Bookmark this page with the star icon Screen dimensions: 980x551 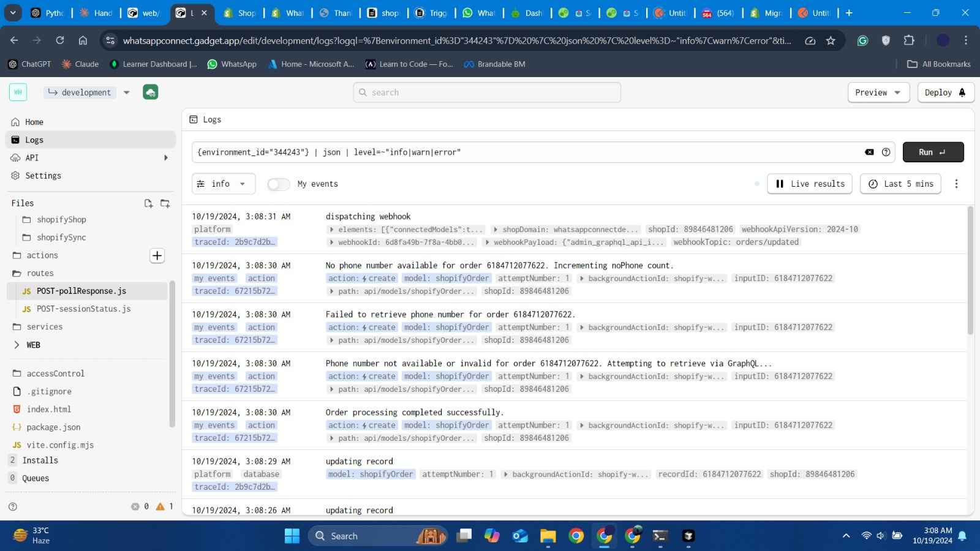click(x=831, y=40)
